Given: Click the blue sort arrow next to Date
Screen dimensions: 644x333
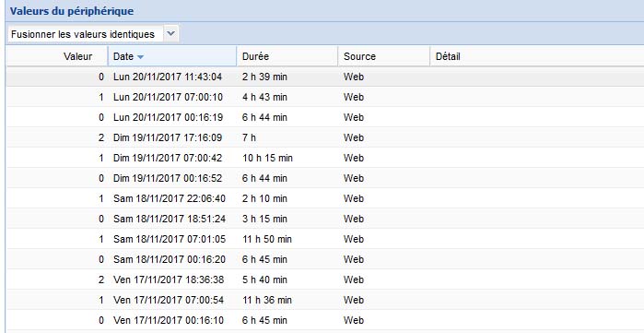Looking at the screenshot, I should [140, 57].
